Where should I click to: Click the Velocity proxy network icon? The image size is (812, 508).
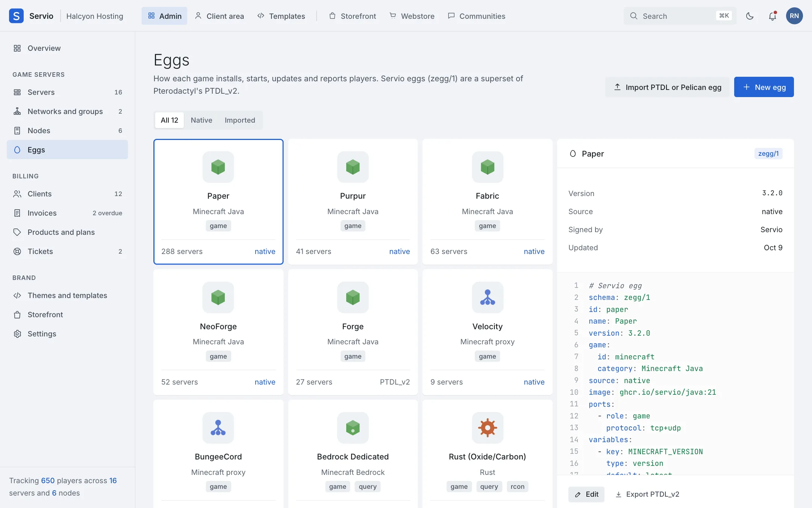(x=488, y=297)
